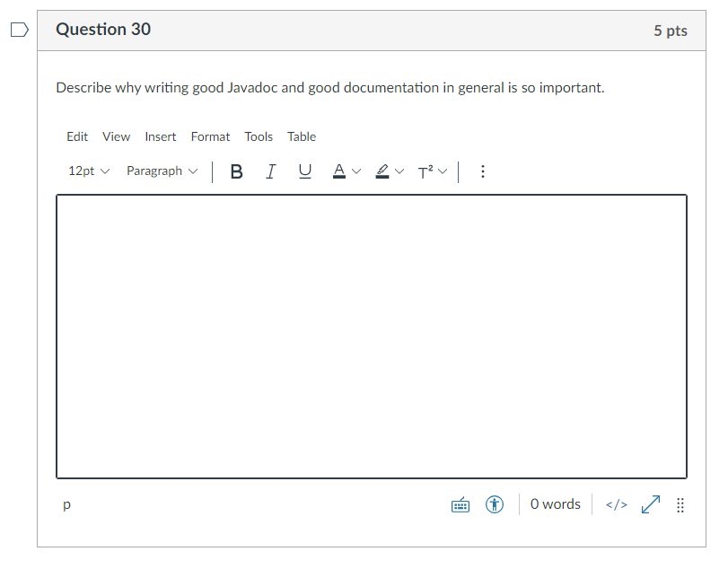Image resolution: width=728 pixels, height=569 pixels.
Task: Toggle underline formatting
Action: click(x=304, y=171)
